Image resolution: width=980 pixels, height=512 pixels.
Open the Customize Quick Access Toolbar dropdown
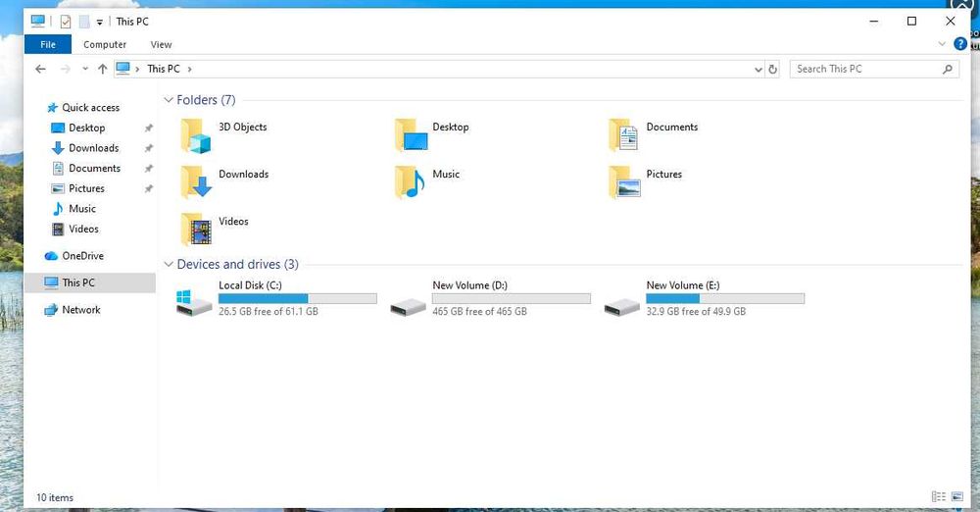99,23
